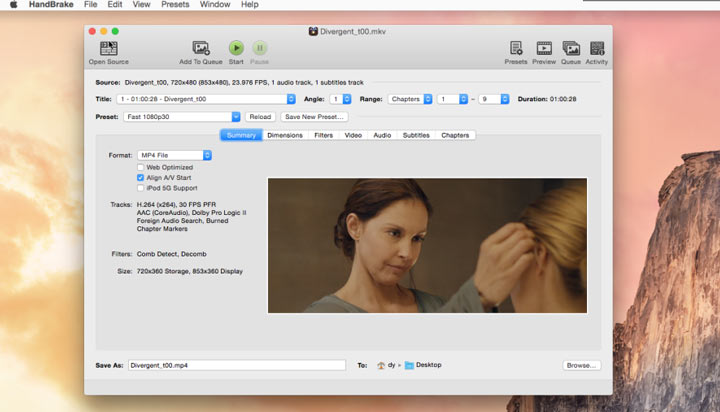720x412 pixels.
Task: Enable iPod 5G Support checkbox
Action: 140,188
